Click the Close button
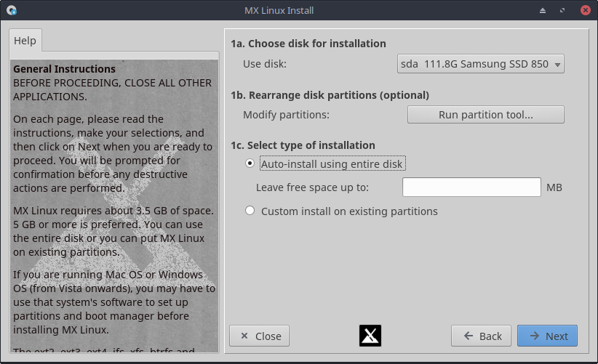Screen dimensions: 598x364 click(259, 336)
